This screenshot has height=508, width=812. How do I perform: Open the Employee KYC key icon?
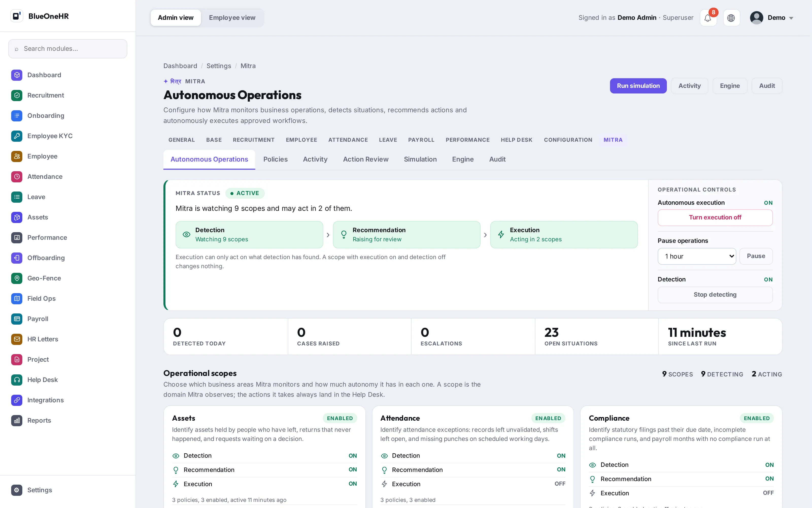17,136
